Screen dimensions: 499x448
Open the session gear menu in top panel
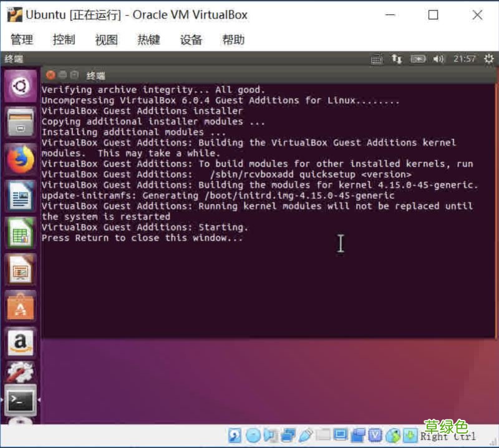[x=488, y=59]
